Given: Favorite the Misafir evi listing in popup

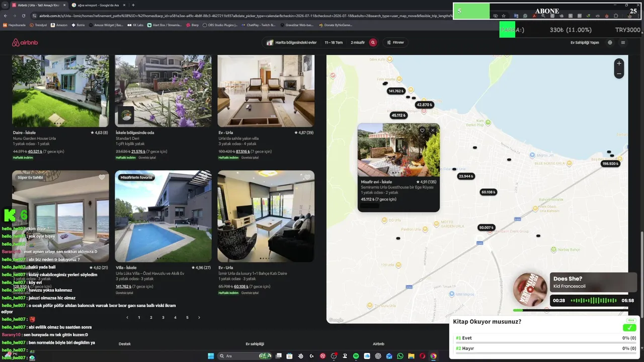Looking at the screenshot, I should coord(422,130).
